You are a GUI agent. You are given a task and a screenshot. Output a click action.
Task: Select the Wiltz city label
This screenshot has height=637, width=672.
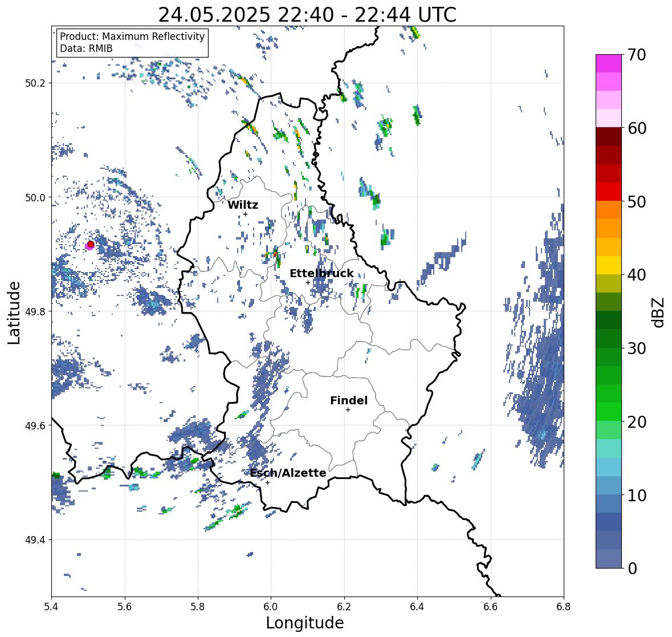(x=243, y=205)
